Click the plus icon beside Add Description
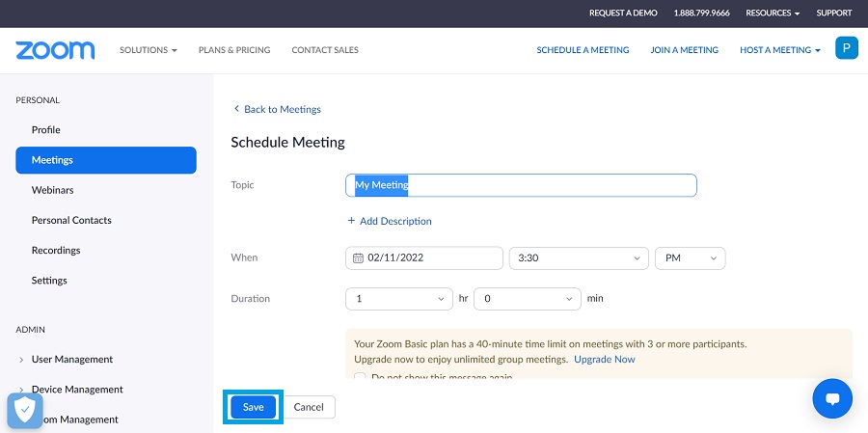The height and width of the screenshot is (433, 868). pyautogui.click(x=351, y=221)
